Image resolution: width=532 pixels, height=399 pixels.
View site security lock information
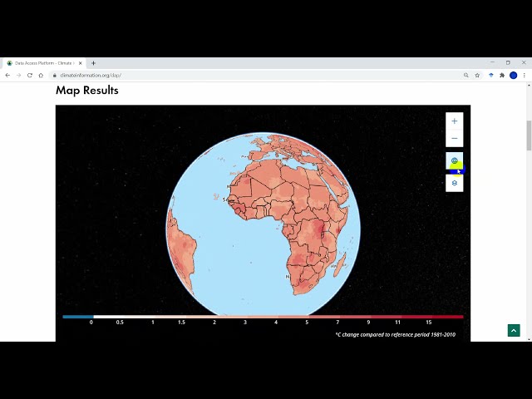[x=54, y=76]
